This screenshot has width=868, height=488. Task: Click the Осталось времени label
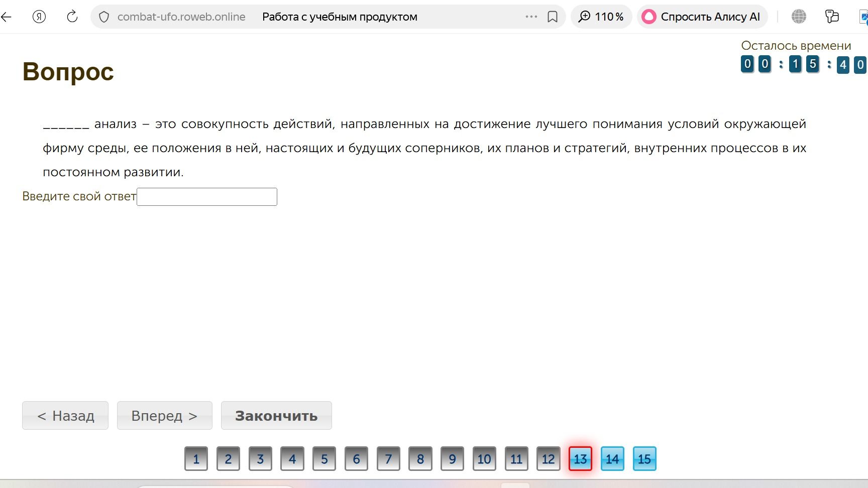(x=796, y=46)
